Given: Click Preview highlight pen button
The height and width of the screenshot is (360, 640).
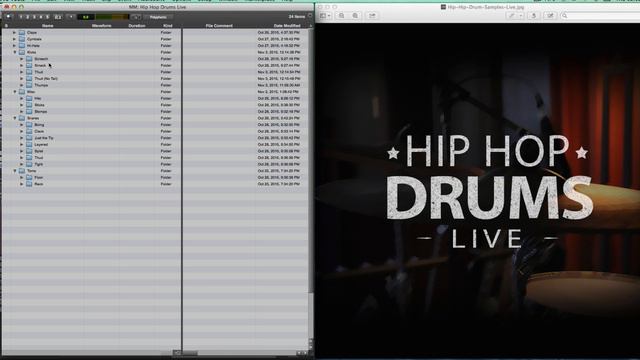Looking at the screenshot, I should (511, 16).
